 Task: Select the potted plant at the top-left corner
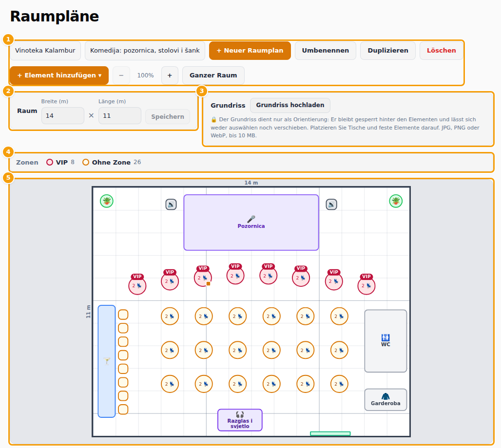tap(107, 201)
